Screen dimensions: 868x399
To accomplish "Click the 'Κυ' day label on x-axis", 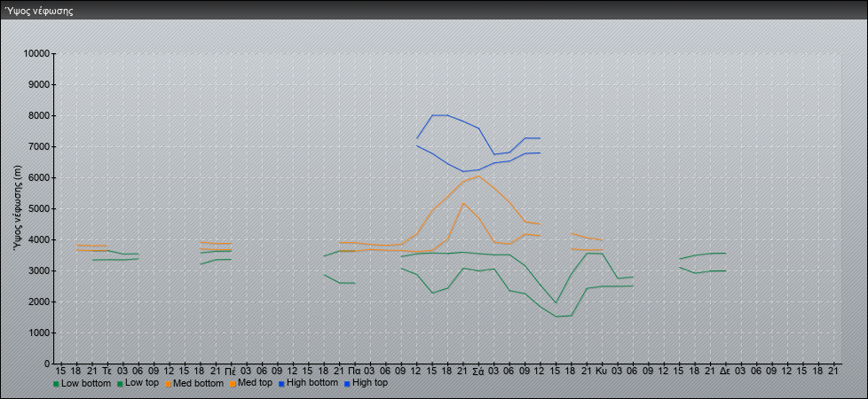I will tap(603, 371).
